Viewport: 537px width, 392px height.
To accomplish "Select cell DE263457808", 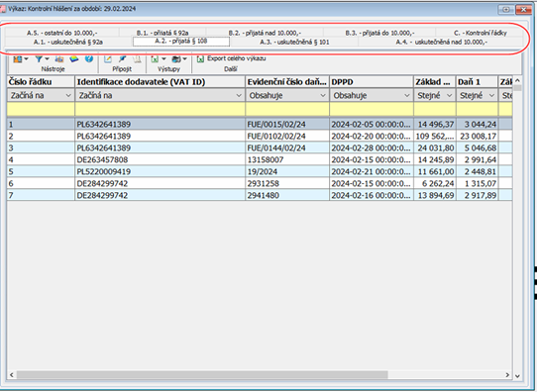I will pos(160,159).
